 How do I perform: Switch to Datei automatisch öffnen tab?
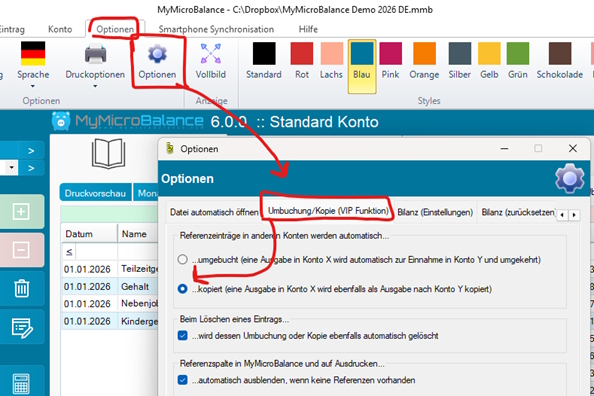(x=214, y=212)
